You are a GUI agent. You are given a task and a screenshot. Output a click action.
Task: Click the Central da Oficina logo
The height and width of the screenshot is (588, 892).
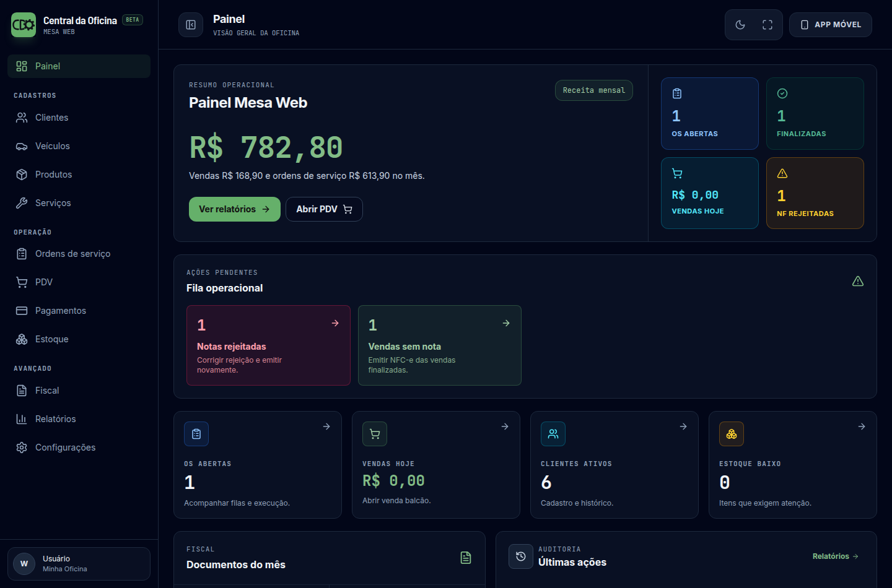click(24, 25)
